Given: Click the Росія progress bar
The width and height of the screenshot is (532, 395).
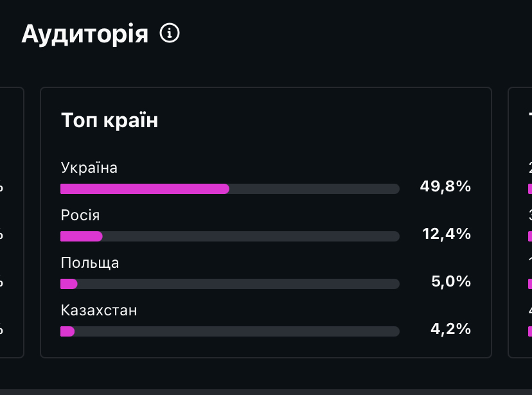Looking at the screenshot, I should tap(229, 236).
